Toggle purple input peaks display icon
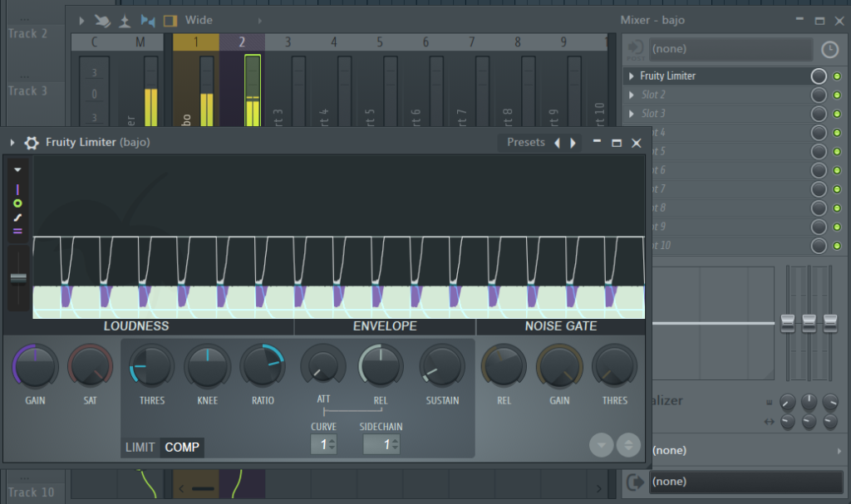This screenshot has height=504, width=851. [x=17, y=189]
